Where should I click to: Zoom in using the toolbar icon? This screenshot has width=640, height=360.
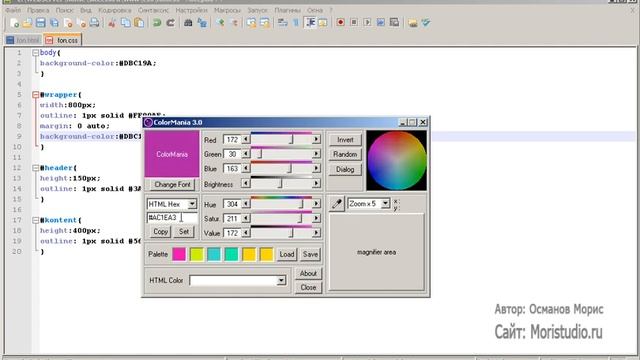pos(221,23)
